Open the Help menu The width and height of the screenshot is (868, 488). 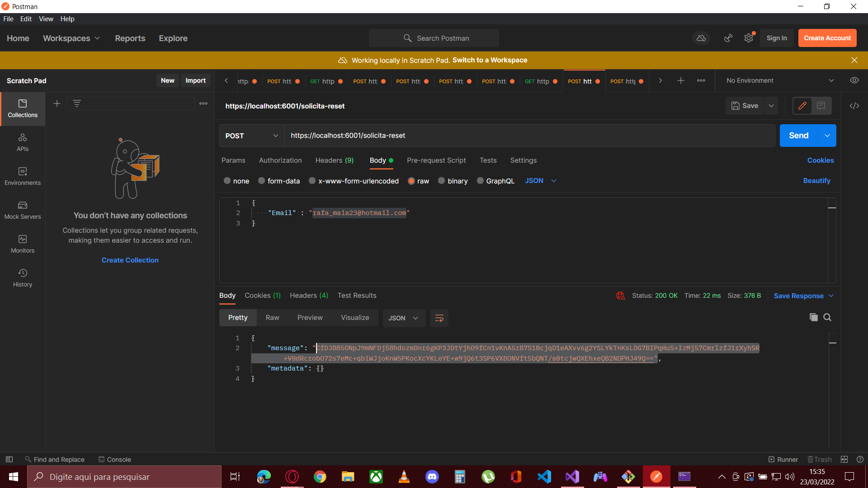pos(67,19)
